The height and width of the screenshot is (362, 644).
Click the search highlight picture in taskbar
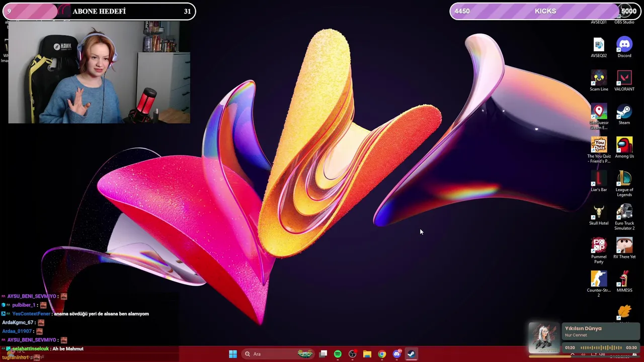305,354
